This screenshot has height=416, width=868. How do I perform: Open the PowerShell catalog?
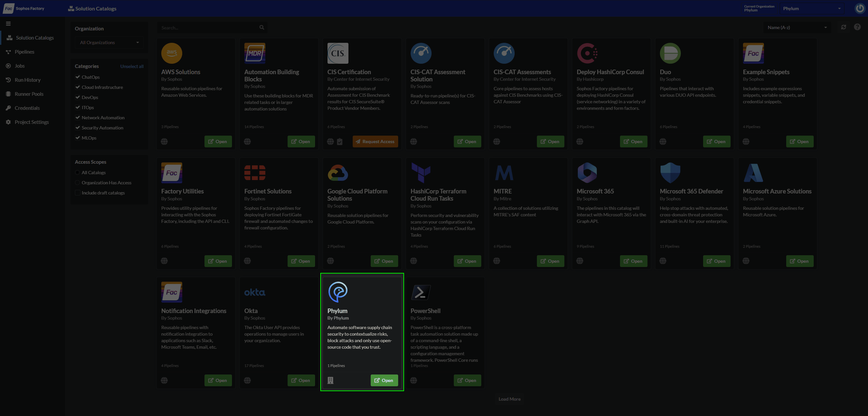click(467, 380)
